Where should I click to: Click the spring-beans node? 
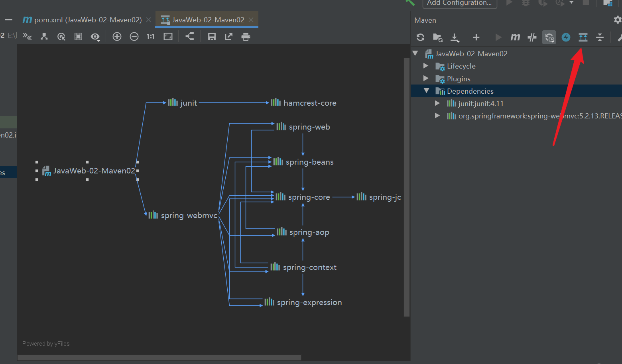coord(303,162)
